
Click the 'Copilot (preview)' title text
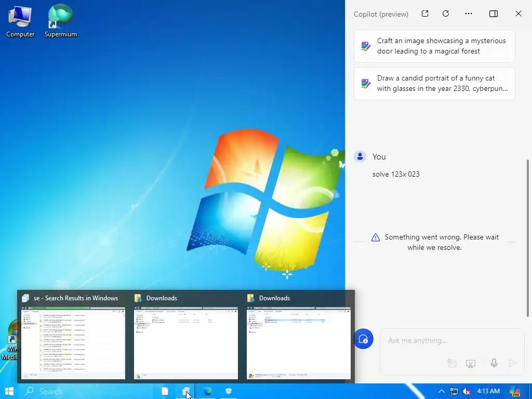(x=381, y=14)
